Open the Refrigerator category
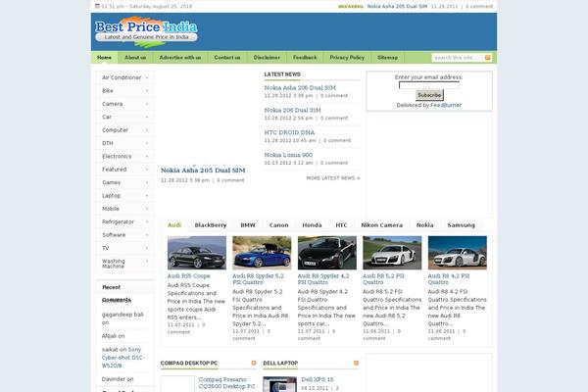 coord(124,222)
